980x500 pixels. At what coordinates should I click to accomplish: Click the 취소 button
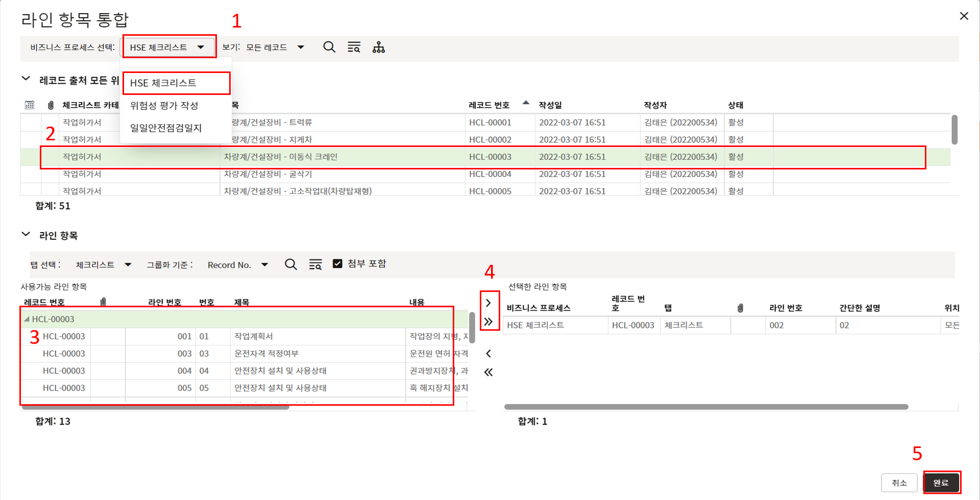click(x=899, y=483)
